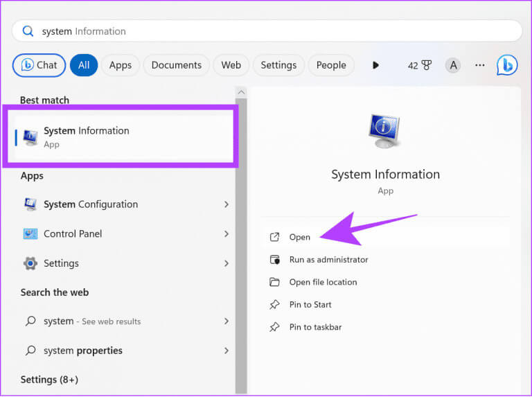Select the Settings gear icon in Apps
532x397 pixels.
30,263
